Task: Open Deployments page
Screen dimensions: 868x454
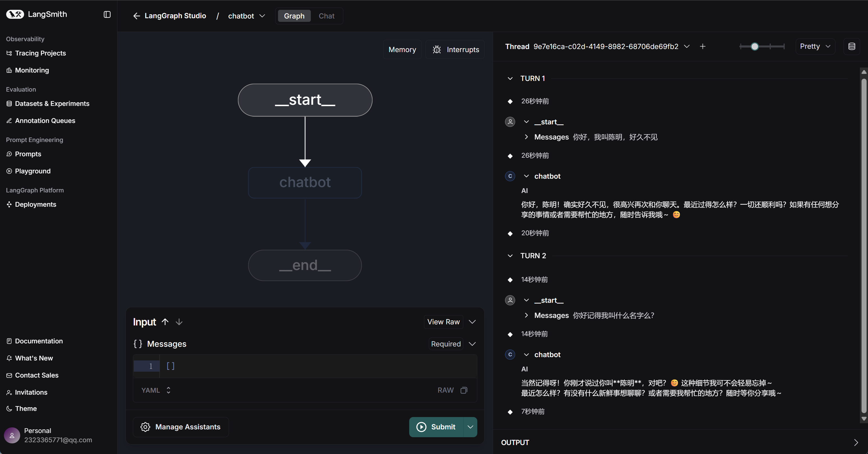Action: (31, 204)
